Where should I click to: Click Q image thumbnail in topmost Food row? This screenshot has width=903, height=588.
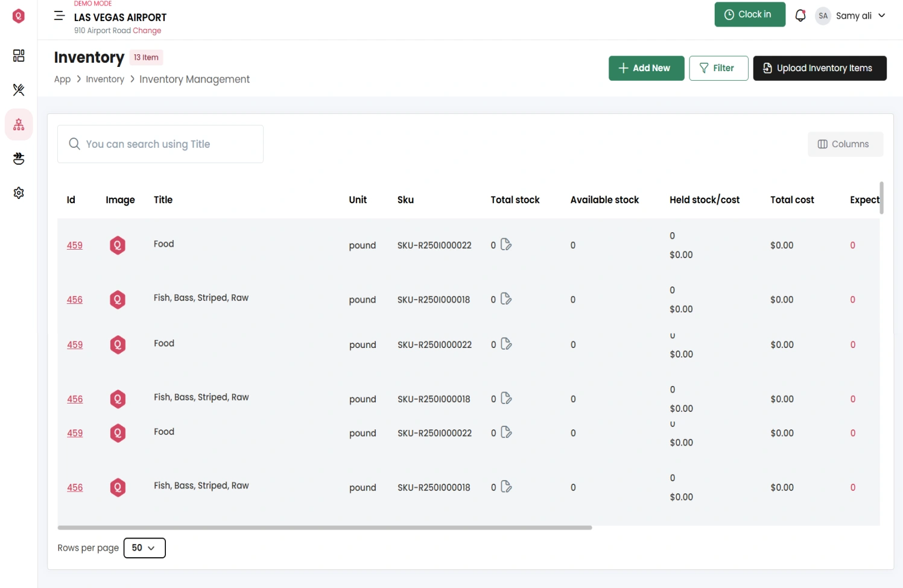coord(118,245)
